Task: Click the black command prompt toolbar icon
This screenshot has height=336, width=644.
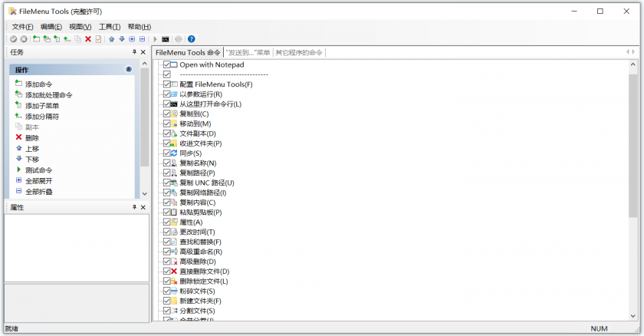Action: [165, 38]
